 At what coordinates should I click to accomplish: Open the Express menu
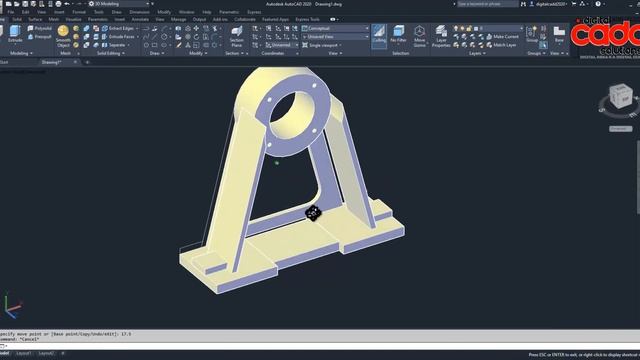[x=254, y=12]
